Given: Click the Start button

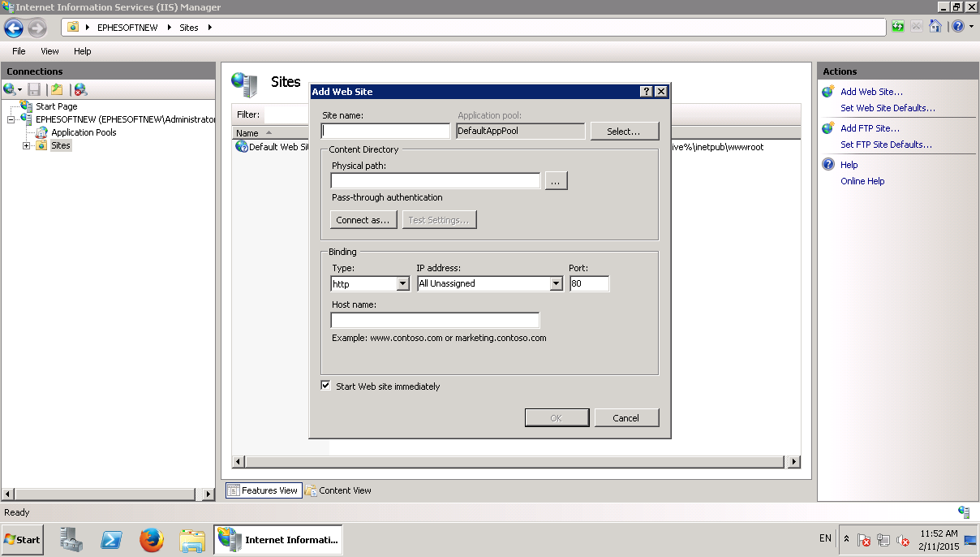Looking at the screenshot, I should click(23, 540).
